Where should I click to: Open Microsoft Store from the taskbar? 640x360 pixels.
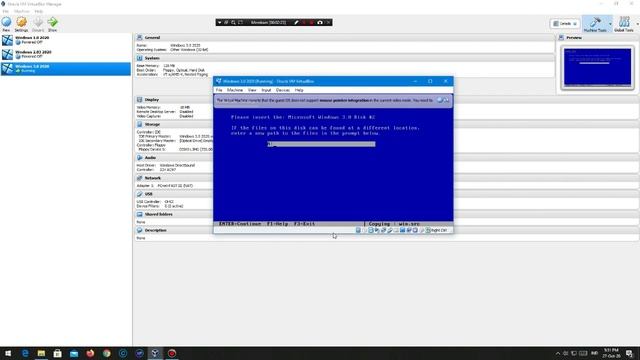pyautogui.click(x=58, y=353)
